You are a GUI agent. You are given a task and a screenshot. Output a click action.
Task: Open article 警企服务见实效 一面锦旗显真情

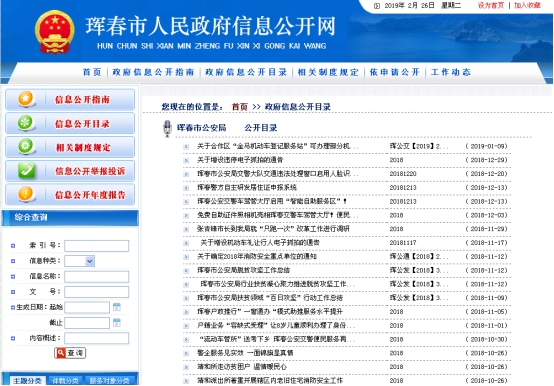coord(245,353)
